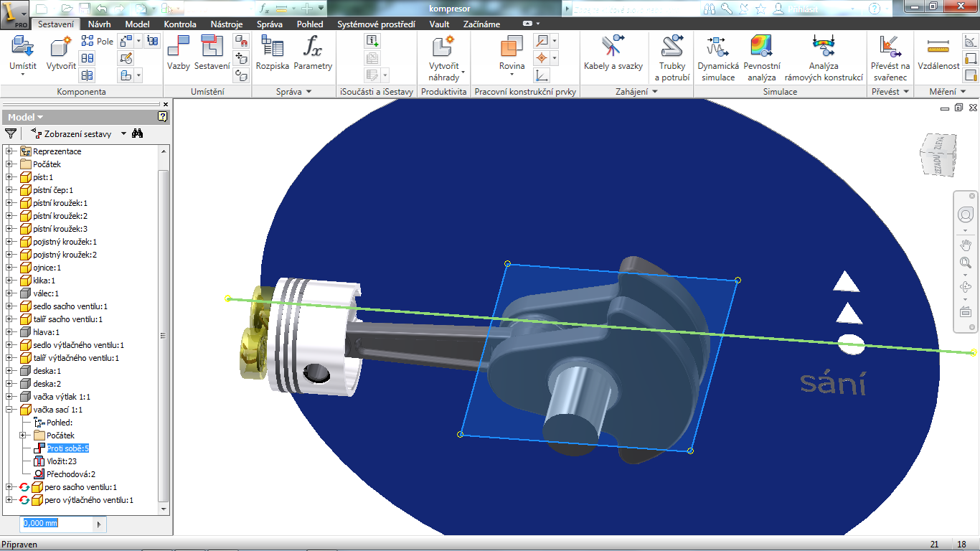The width and height of the screenshot is (980, 551).
Task: Expand pero sacího ventilu:1 node
Action: click(9, 487)
